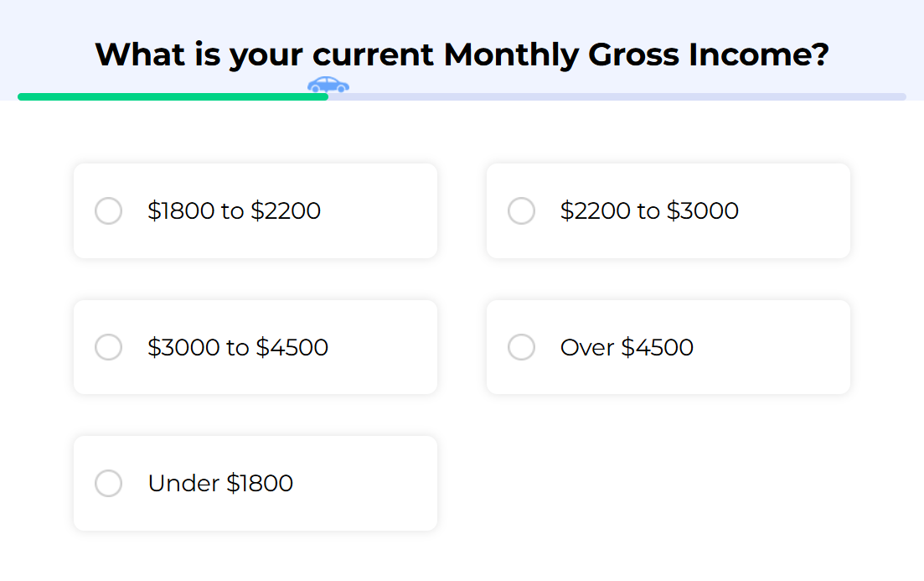
Task: Check the Under $1800 radio circle
Action: coord(109,483)
